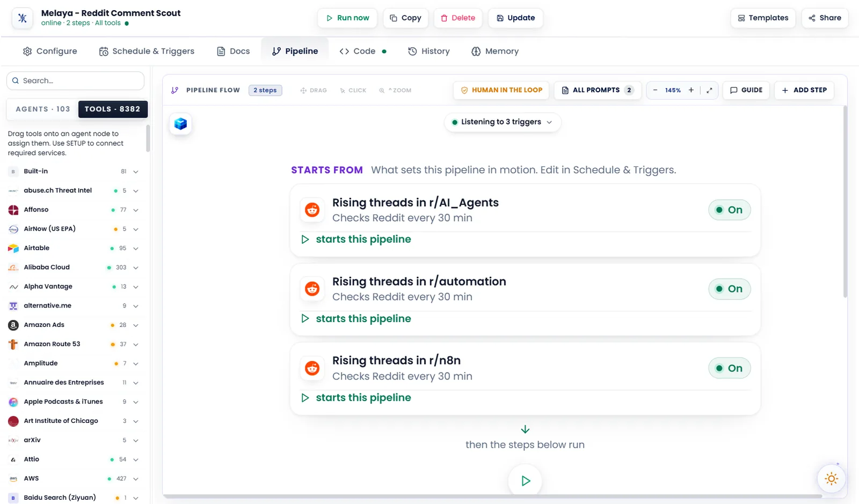
Task: Click the GUIDE button
Action: (x=746, y=90)
